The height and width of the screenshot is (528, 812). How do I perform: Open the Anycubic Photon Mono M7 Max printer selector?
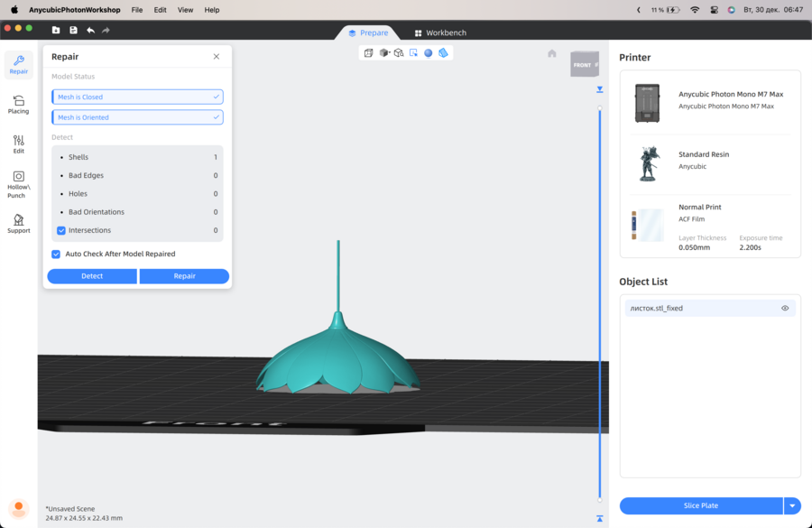(710, 101)
